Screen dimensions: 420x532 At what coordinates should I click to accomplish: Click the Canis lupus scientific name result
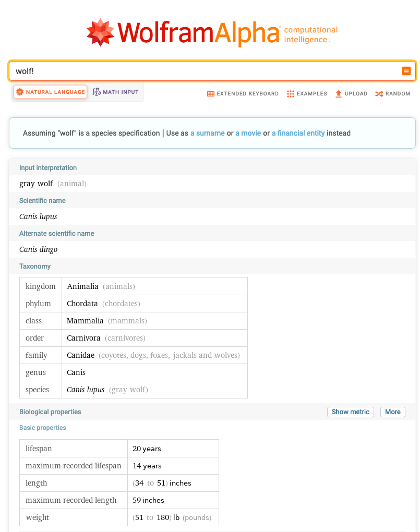coord(38,216)
